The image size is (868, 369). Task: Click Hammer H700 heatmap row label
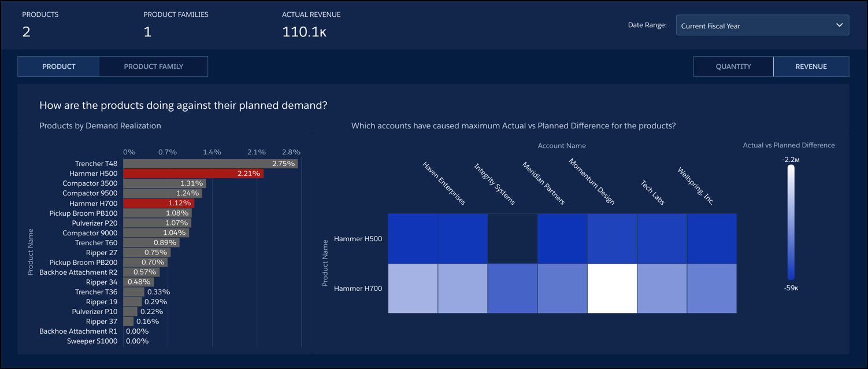358,289
